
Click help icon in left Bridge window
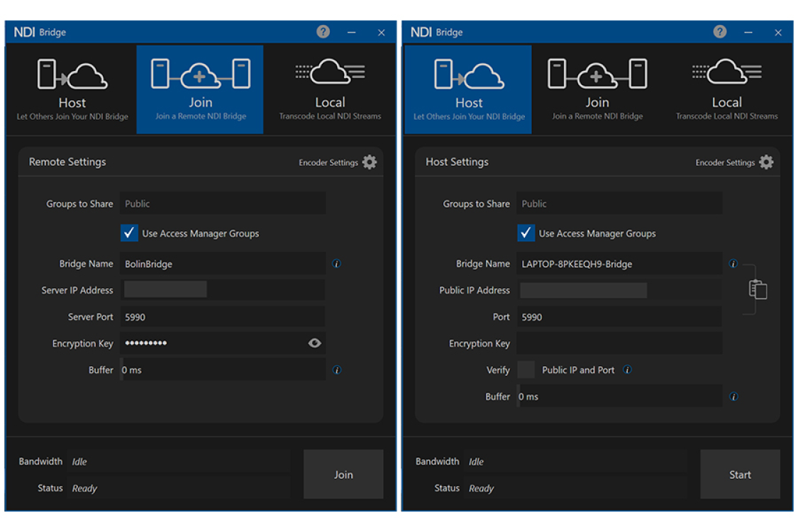pos(323,32)
